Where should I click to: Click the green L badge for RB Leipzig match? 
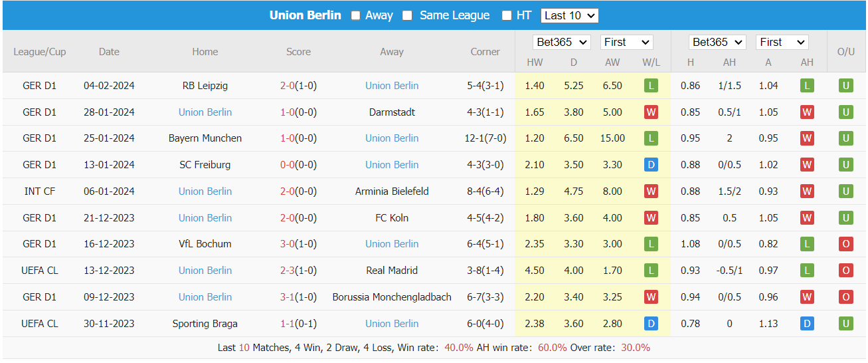click(x=651, y=86)
